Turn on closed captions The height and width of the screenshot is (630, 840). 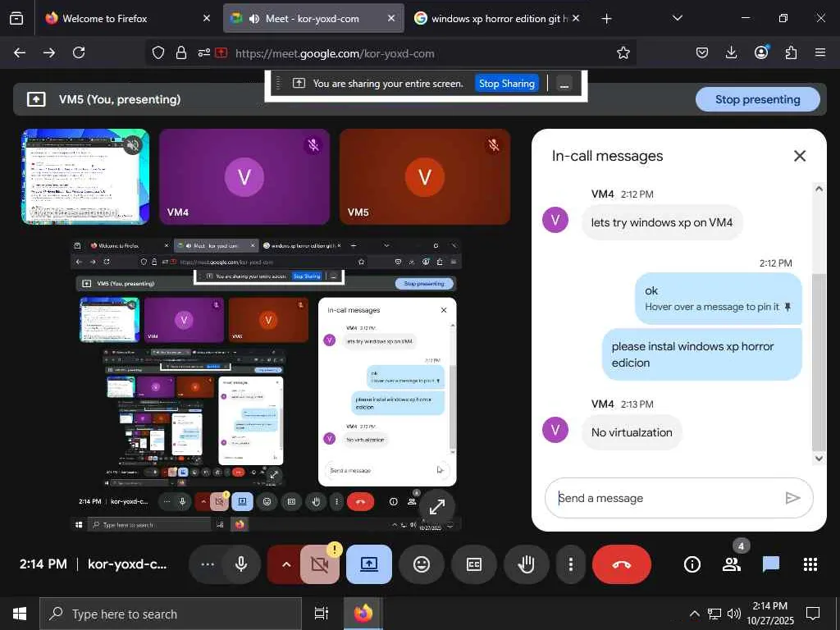(474, 564)
